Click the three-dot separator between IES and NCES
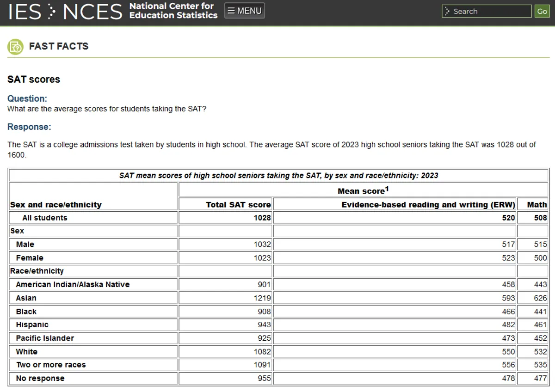Image resolution: width=555 pixels, height=392 pixels. pyautogui.click(x=52, y=12)
